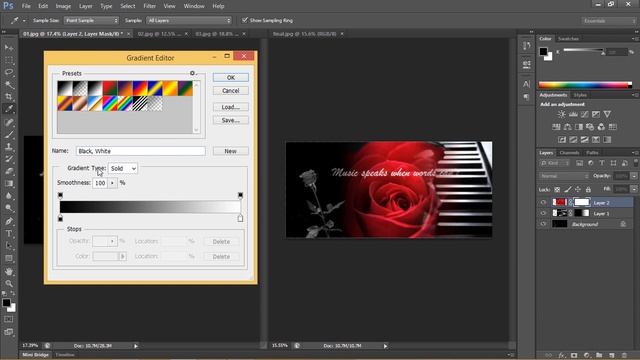640x360 pixels.
Task: Open the Smoothness value arrow
Action: [x=112, y=183]
